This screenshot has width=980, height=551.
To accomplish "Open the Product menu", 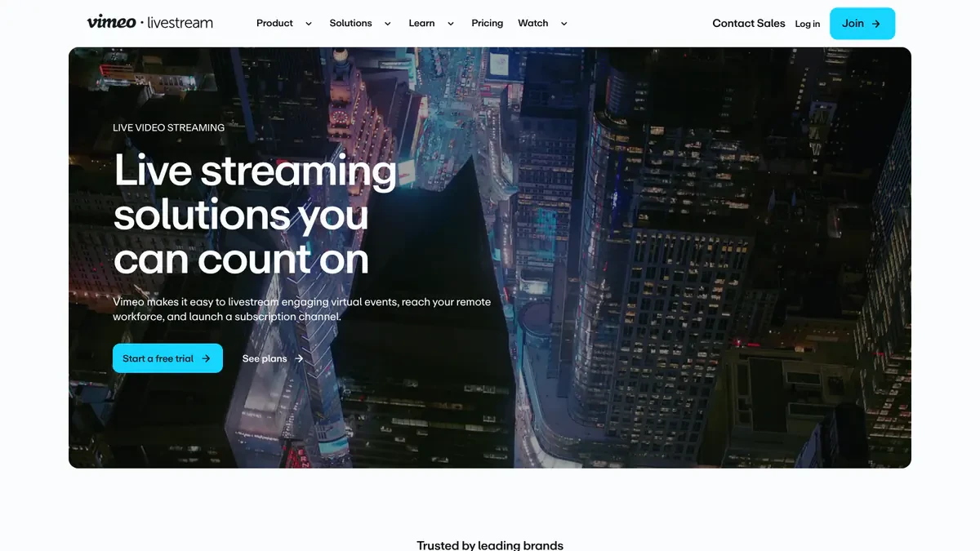I will [274, 23].
